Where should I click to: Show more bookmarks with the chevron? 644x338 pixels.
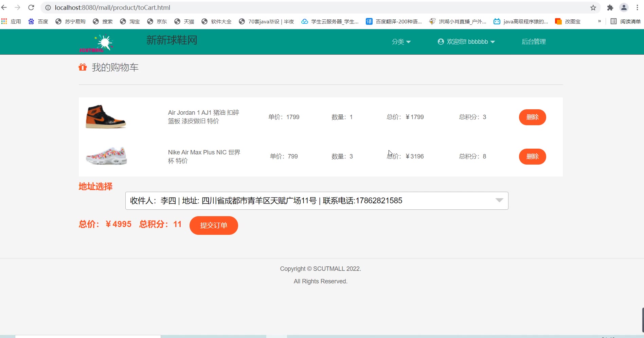pos(600,21)
